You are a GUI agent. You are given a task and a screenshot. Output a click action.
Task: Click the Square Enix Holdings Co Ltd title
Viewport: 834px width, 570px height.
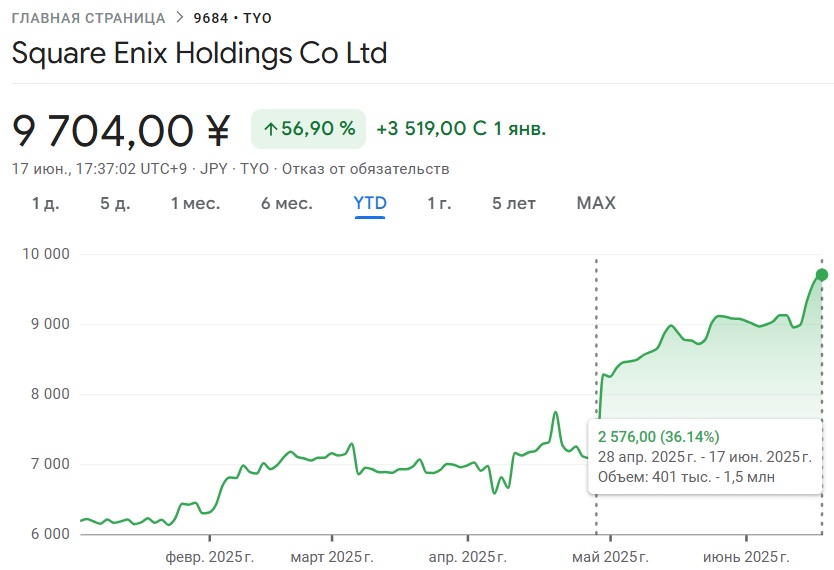(x=199, y=53)
